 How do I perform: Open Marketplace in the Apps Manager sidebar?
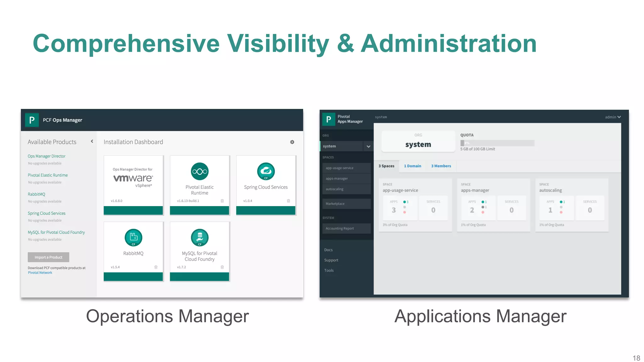tap(346, 204)
